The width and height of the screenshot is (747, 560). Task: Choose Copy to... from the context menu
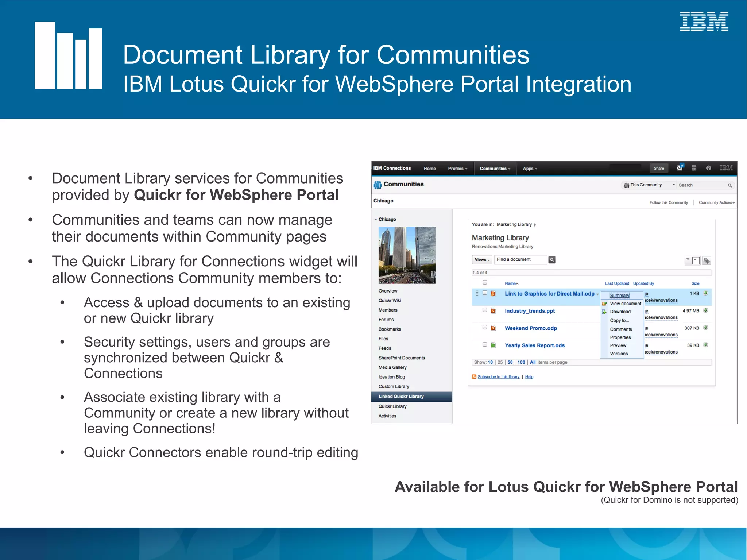tap(619, 320)
